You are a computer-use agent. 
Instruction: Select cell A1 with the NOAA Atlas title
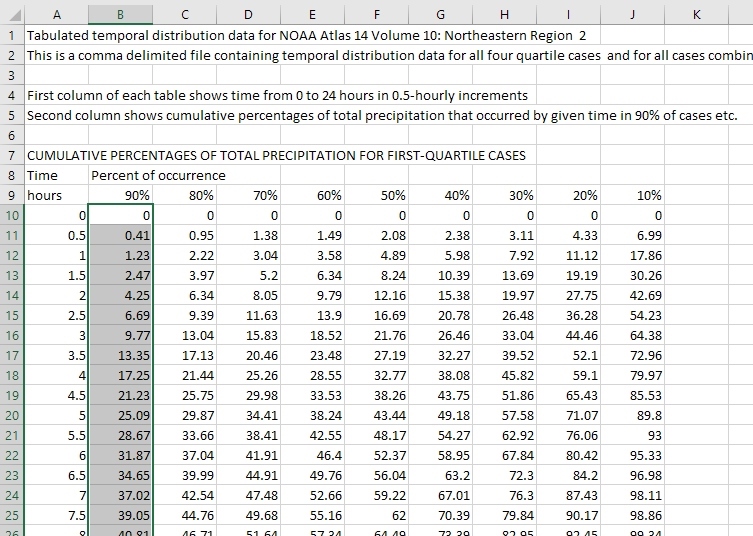click(56, 35)
